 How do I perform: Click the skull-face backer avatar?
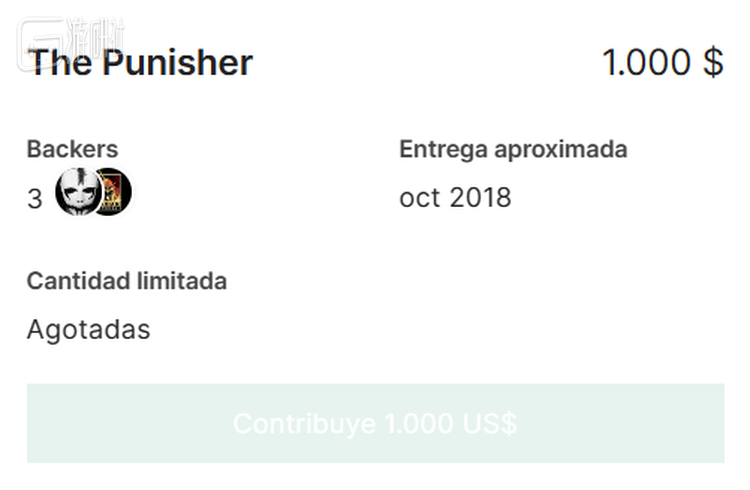[x=78, y=191]
